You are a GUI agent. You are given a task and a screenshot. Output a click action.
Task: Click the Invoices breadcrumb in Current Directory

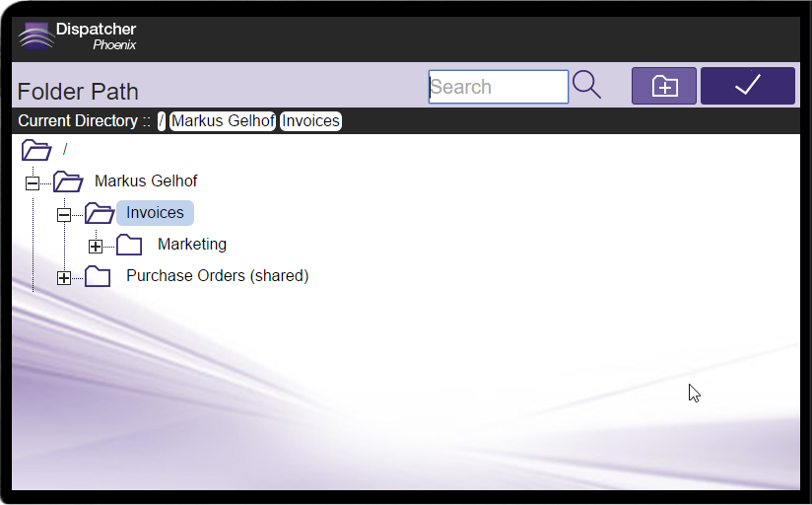(x=310, y=121)
